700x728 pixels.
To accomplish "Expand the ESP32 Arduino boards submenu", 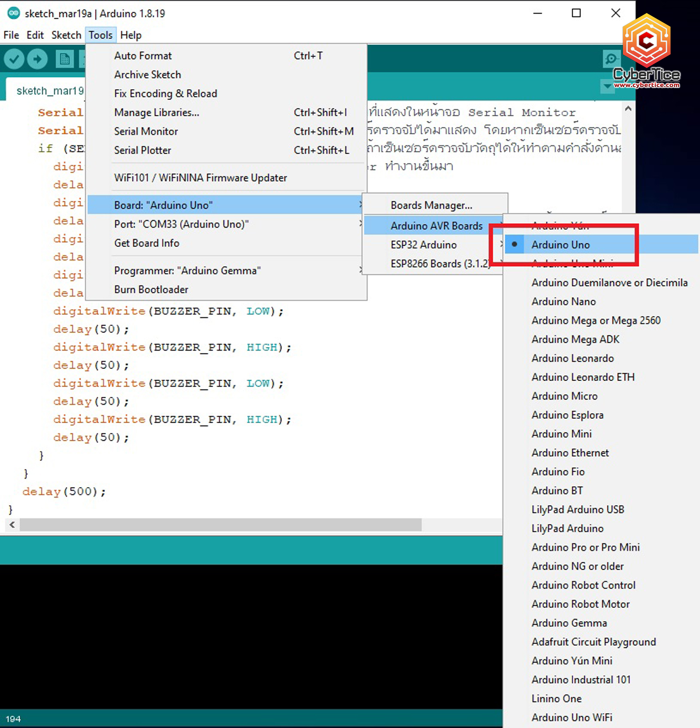I will 424,245.
